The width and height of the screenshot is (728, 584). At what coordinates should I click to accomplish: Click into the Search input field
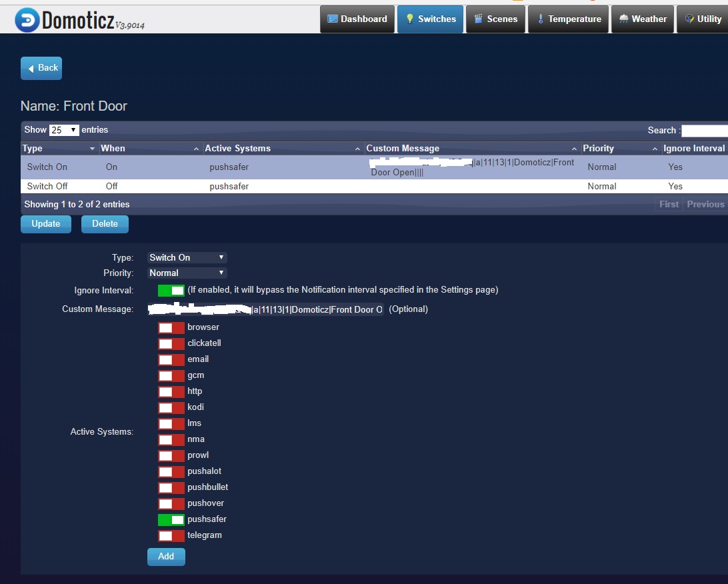[704, 131]
